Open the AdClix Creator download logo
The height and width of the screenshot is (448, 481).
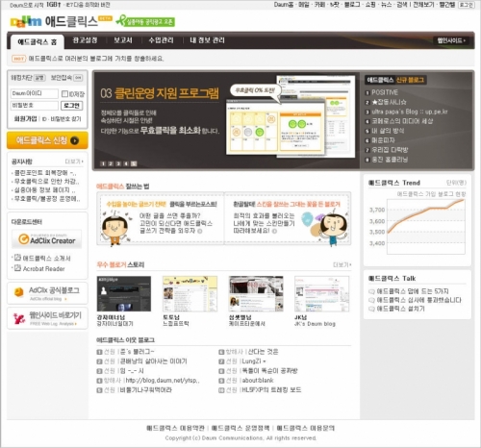point(47,239)
